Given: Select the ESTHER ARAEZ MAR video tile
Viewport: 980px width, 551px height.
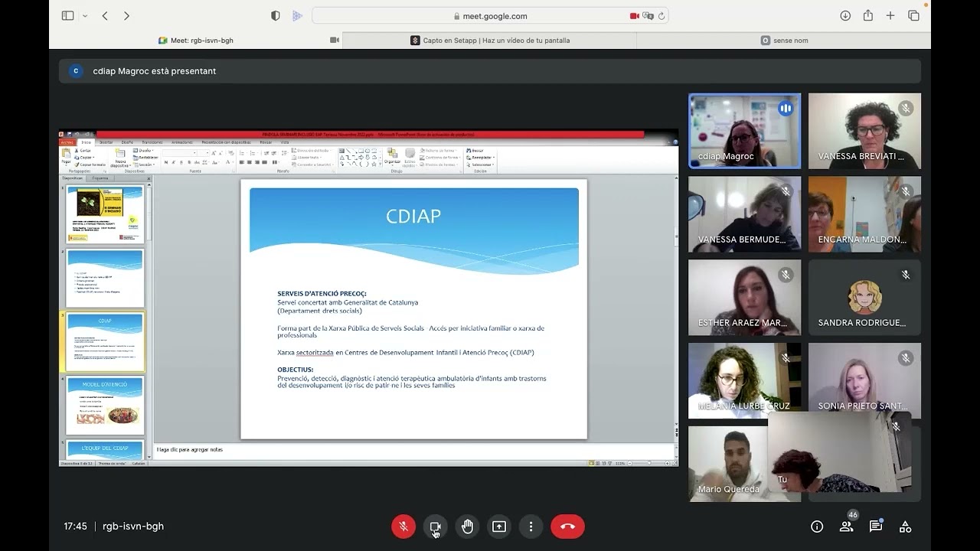Looking at the screenshot, I should 744,298.
